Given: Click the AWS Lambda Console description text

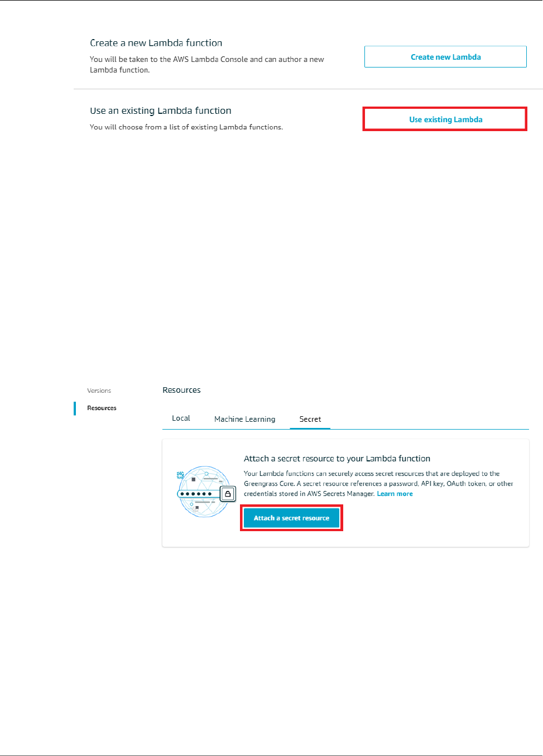Looking at the screenshot, I should (x=207, y=64).
